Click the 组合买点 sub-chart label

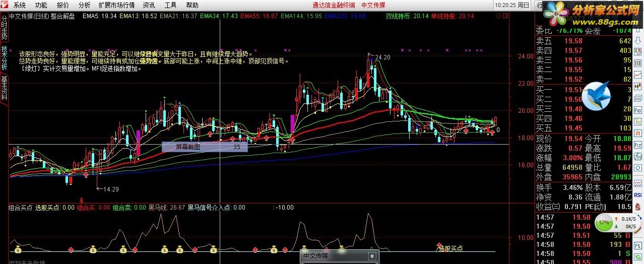(21, 207)
